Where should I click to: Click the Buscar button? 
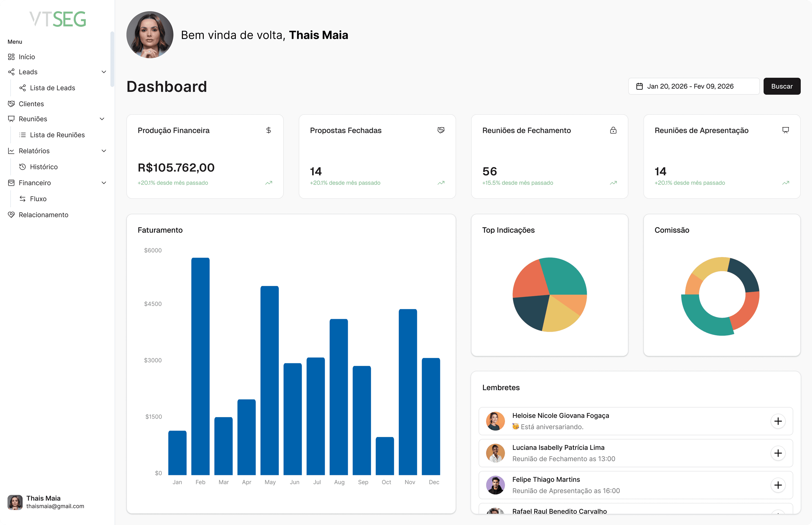[x=782, y=86]
